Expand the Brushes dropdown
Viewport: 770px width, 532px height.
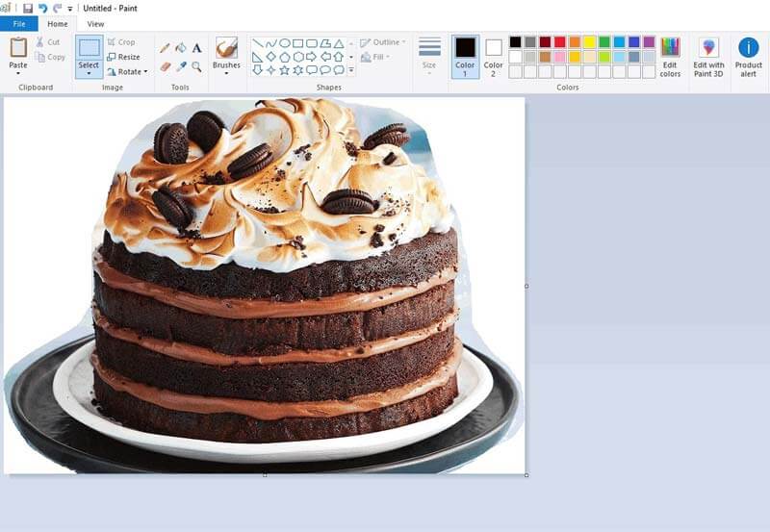(226, 74)
